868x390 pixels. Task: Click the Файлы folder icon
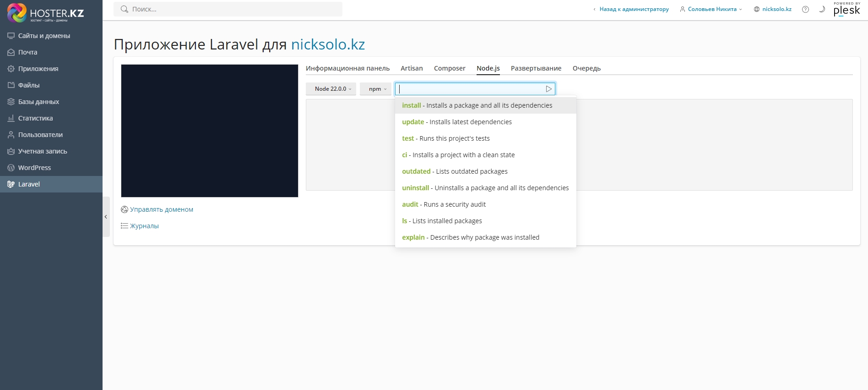point(11,85)
